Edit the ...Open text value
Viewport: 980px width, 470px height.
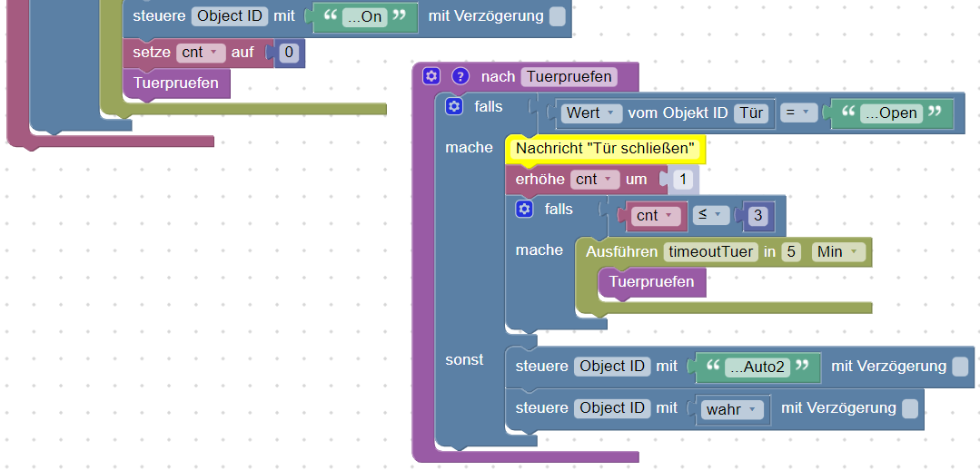pyautogui.click(x=891, y=113)
